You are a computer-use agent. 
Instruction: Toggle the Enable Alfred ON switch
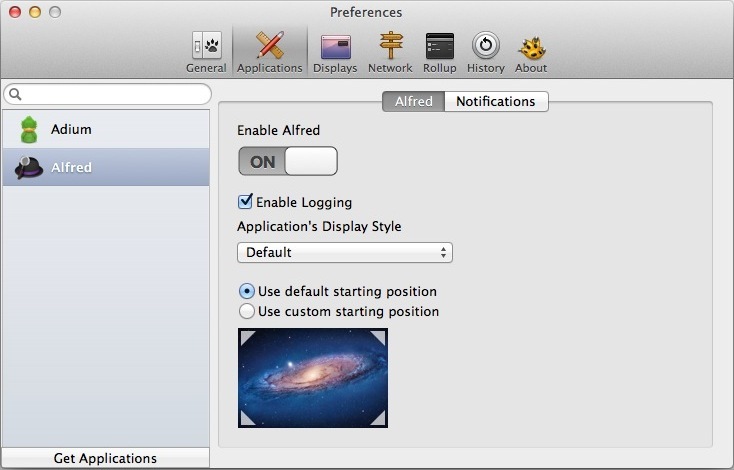click(x=288, y=161)
